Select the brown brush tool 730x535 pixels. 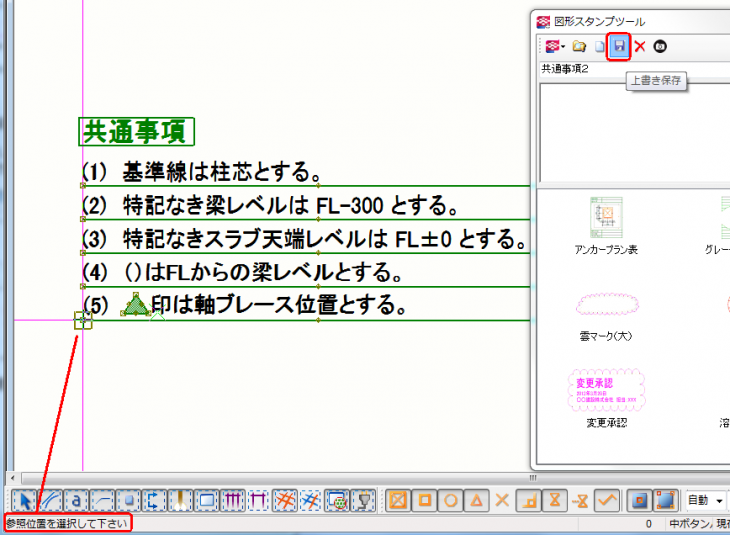point(180,501)
